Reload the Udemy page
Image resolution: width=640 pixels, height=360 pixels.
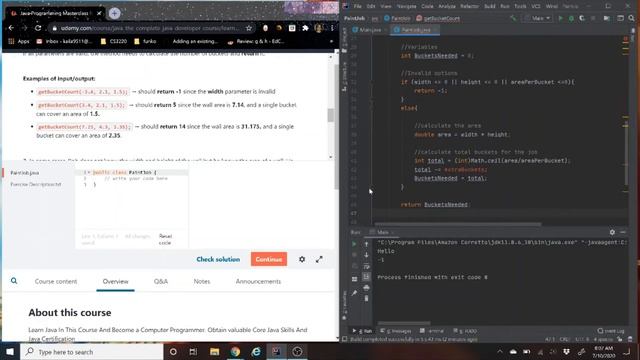[38, 28]
